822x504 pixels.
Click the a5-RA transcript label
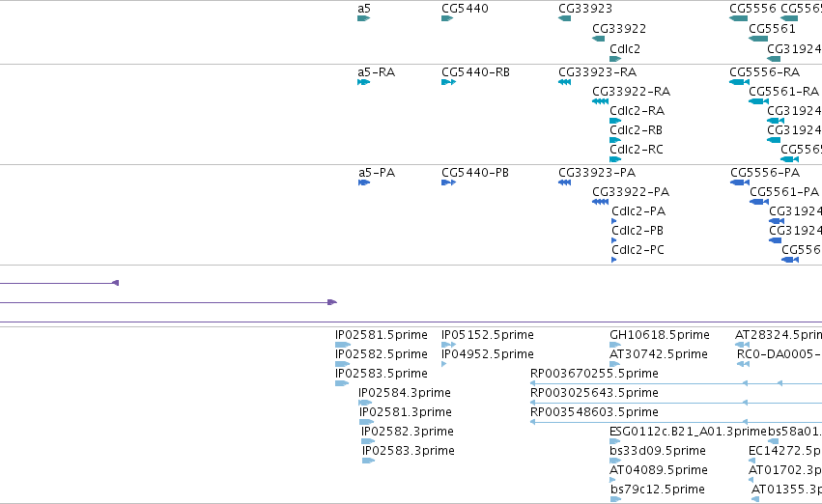(x=377, y=72)
